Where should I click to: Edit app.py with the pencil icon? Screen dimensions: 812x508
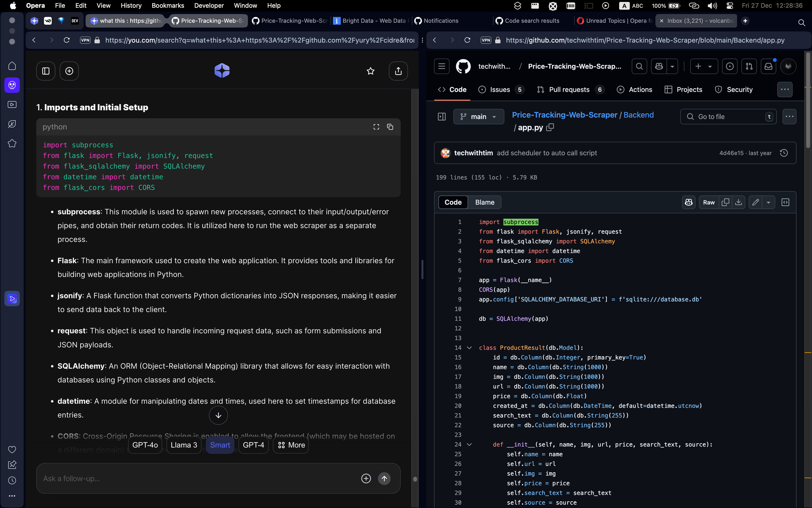(756, 202)
